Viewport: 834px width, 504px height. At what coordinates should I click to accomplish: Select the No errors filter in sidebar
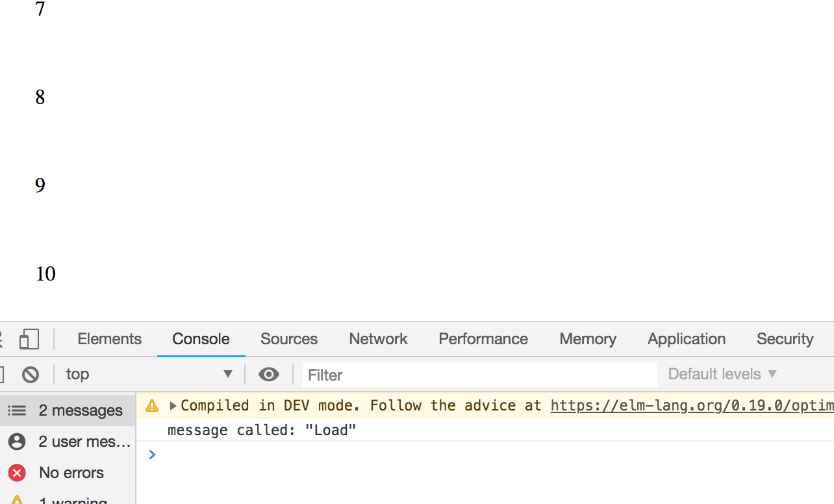tap(71, 473)
